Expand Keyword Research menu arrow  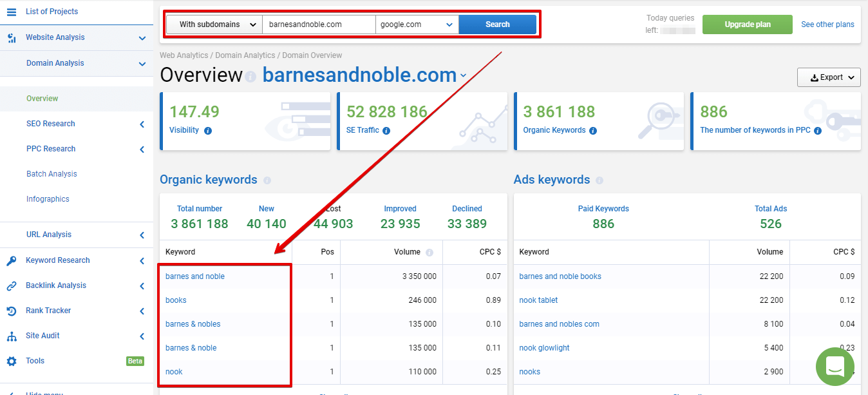pyautogui.click(x=142, y=261)
